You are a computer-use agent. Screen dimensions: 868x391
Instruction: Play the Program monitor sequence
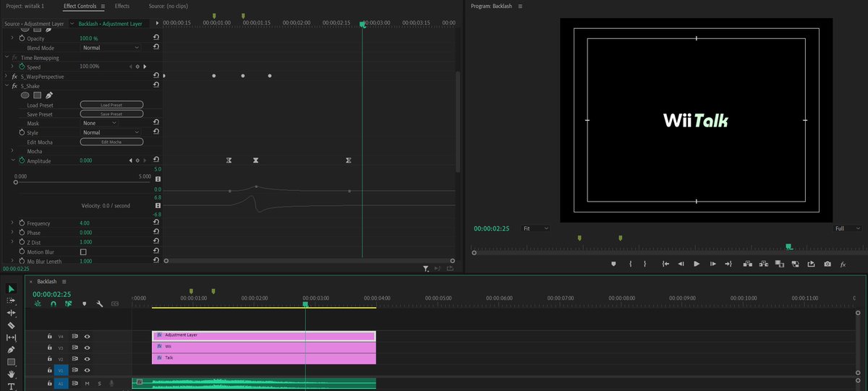point(697,264)
